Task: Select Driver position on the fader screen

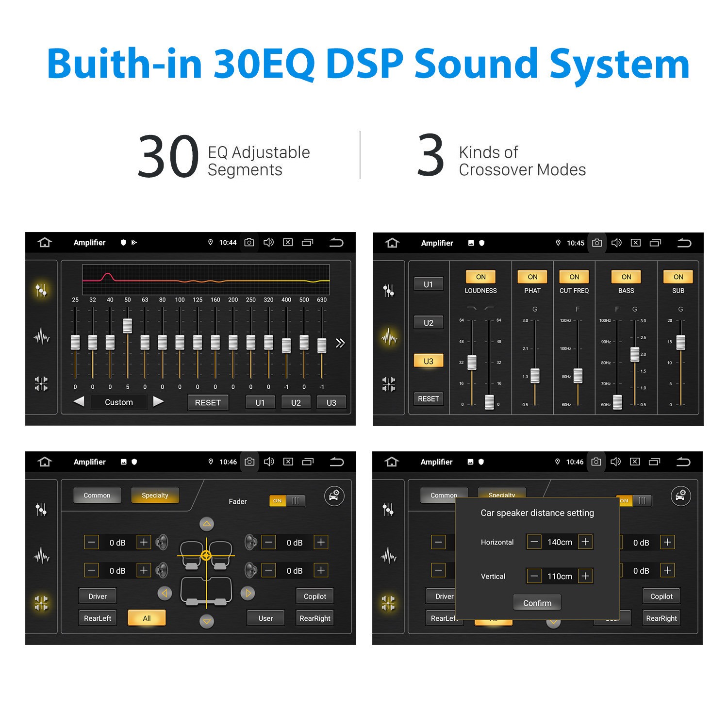Action: tap(98, 596)
